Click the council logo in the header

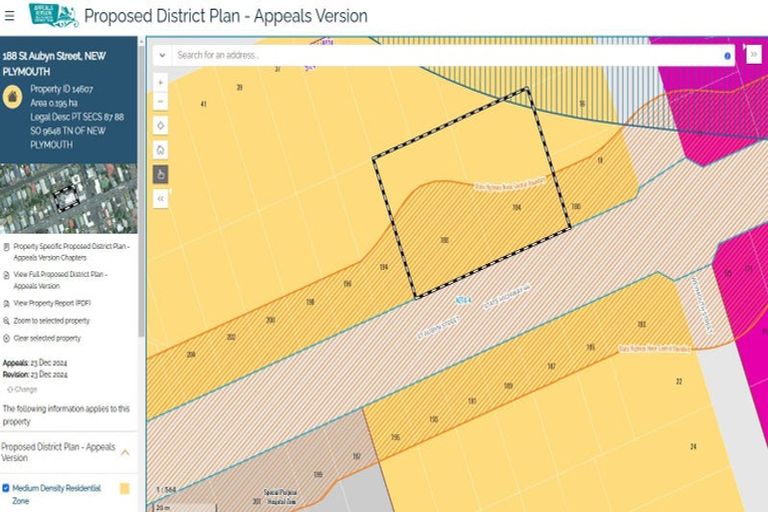[x=53, y=15]
